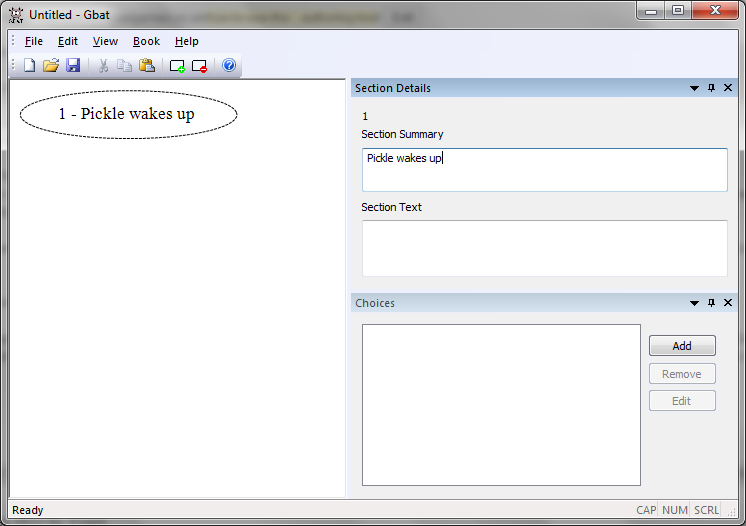The width and height of the screenshot is (746, 526).
Task: Click the NUM indicator in status bar
Action: [x=675, y=510]
